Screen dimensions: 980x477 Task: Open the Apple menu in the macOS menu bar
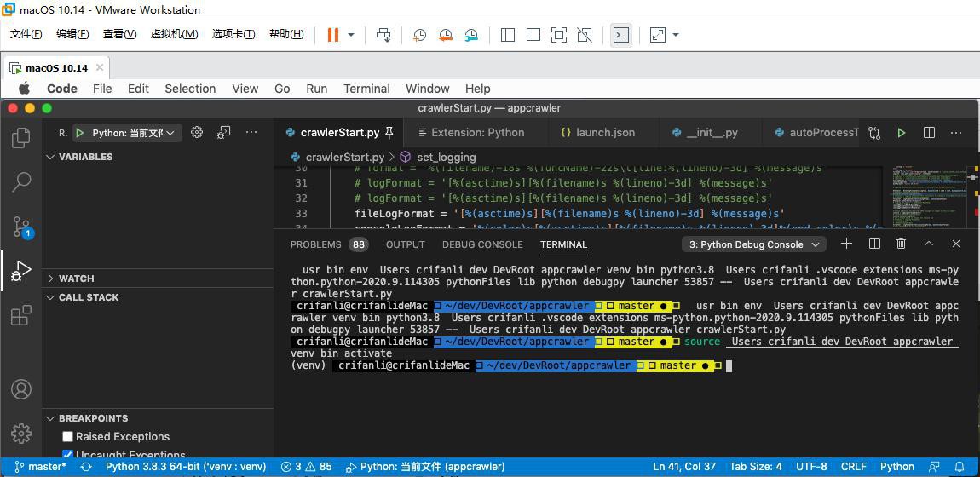click(x=24, y=88)
